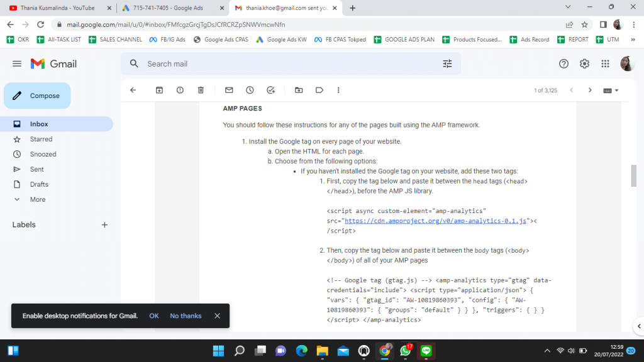Show search options filter in search bar
Image resolution: width=644 pixels, height=362 pixels.
(x=447, y=63)
